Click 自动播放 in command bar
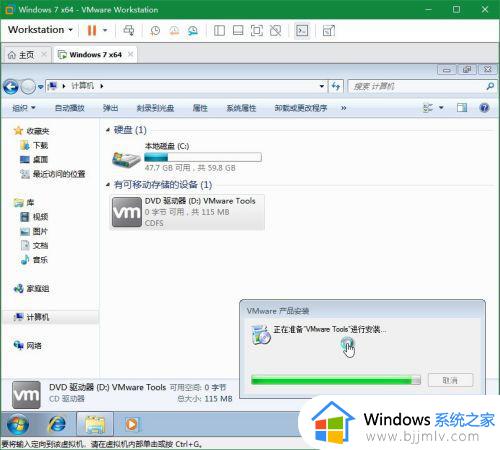Screen dimensions: 500x450 [x=69, y=108]
